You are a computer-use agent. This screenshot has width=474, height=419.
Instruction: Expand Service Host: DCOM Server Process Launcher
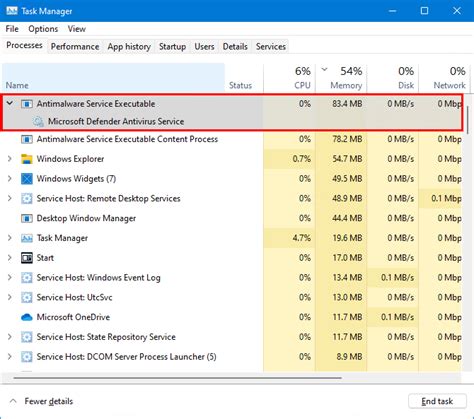pyautogui.click(x=10, y=357)
